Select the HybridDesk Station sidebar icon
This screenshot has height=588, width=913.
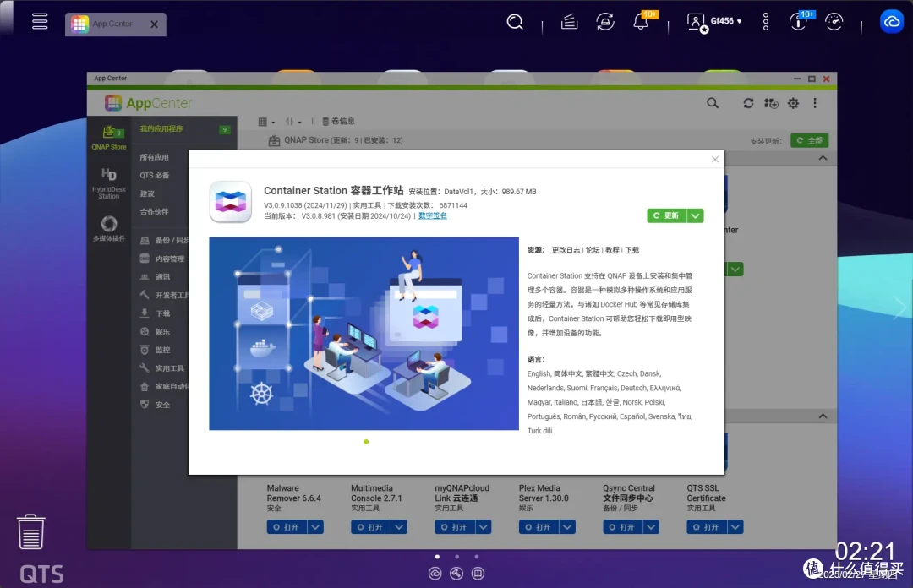[x=109, y=182]
